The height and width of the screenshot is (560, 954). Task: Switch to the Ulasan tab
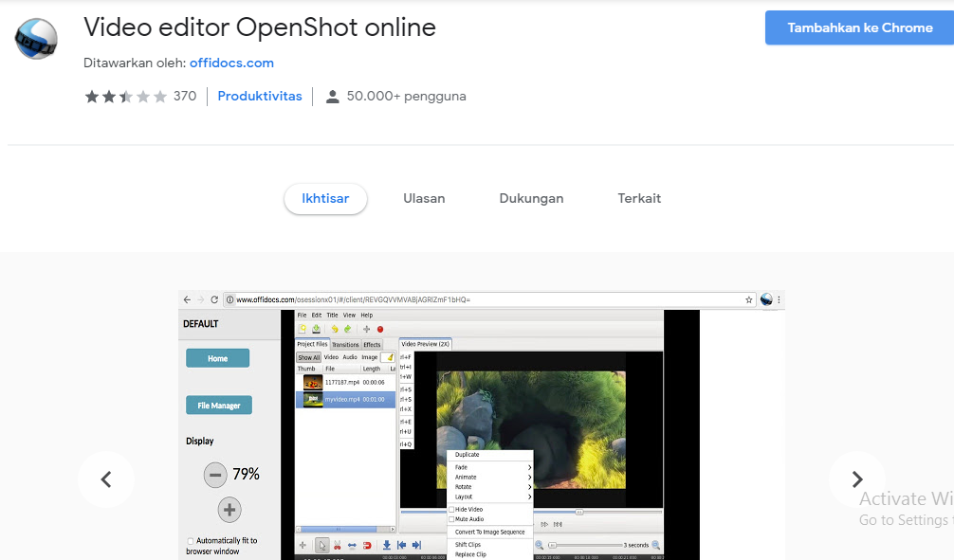pos(424,199)
